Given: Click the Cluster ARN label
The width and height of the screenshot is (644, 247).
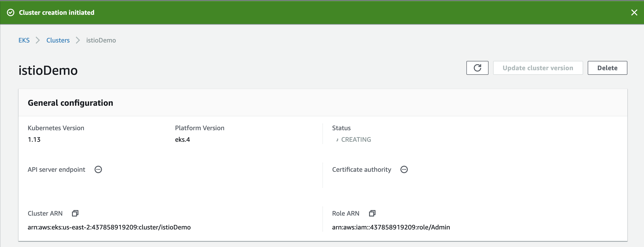Looking at the screenshot, I should tap(45, 213).
